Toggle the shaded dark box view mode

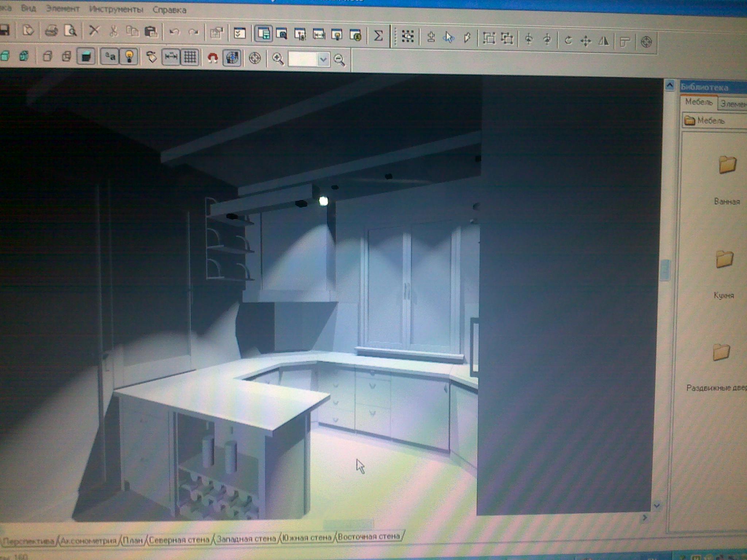[86, 57]
